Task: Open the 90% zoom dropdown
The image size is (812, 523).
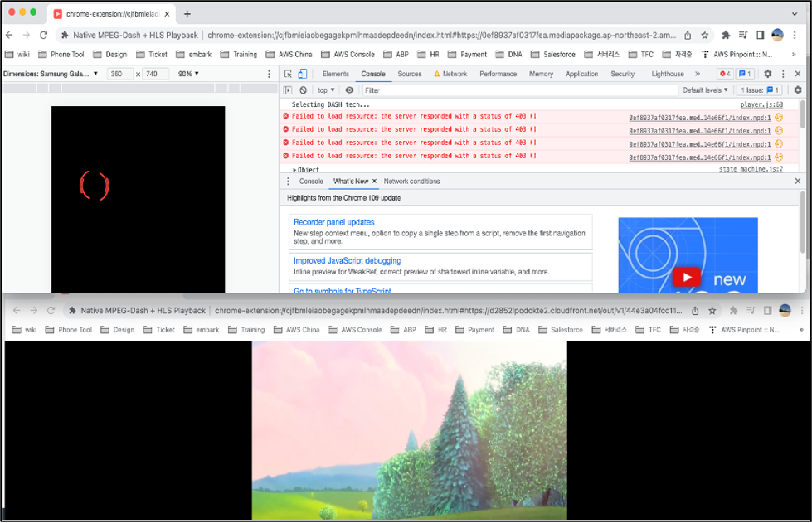Action: pos(188,74)
